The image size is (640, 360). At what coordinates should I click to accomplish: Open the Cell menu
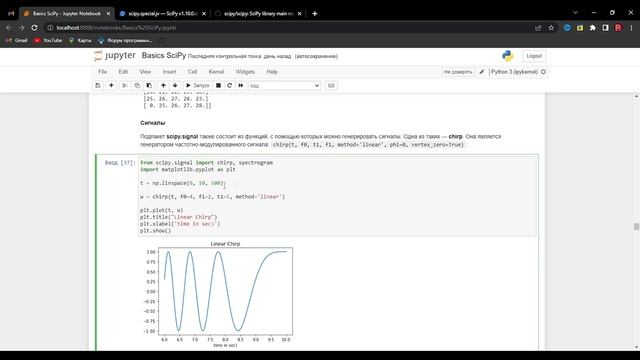pos(192,72)
